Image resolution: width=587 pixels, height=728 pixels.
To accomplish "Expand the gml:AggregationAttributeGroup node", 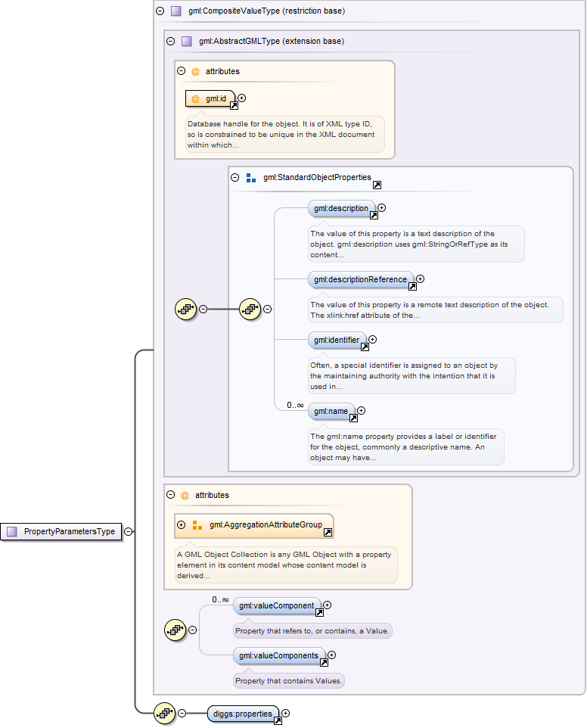I will pyautogui.click(x=181, y=524).
